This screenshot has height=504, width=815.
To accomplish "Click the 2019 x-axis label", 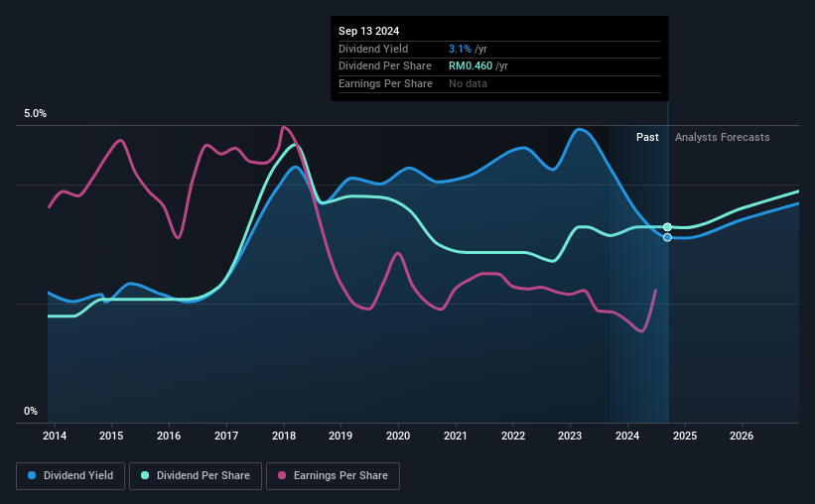I will 340,436.
